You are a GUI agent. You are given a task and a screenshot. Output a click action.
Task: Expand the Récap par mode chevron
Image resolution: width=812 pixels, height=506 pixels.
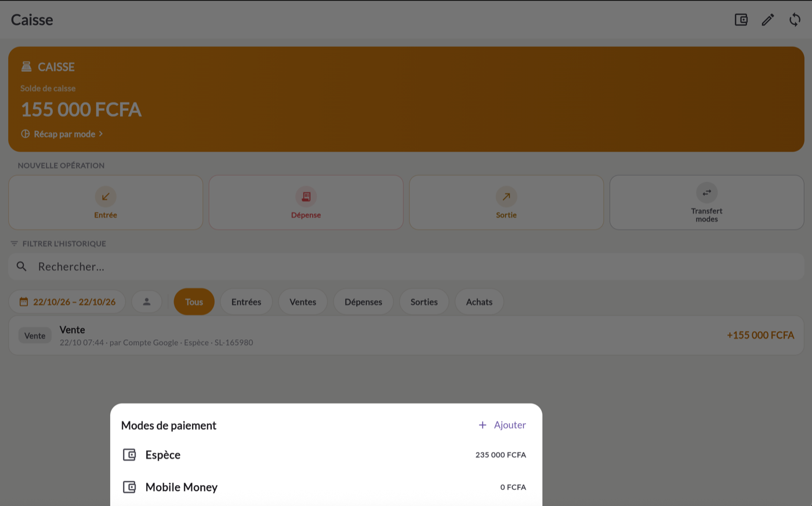pos(101,134)
